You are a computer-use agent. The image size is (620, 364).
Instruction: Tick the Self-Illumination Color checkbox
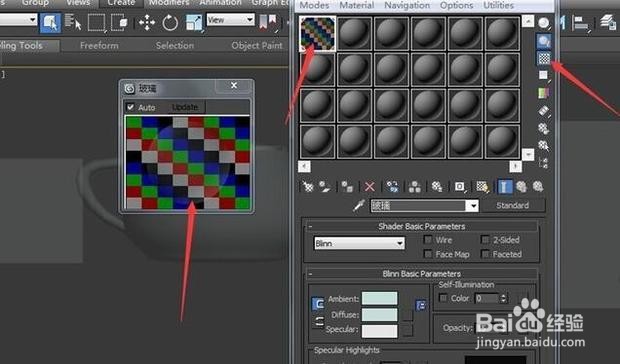(443, 298)
